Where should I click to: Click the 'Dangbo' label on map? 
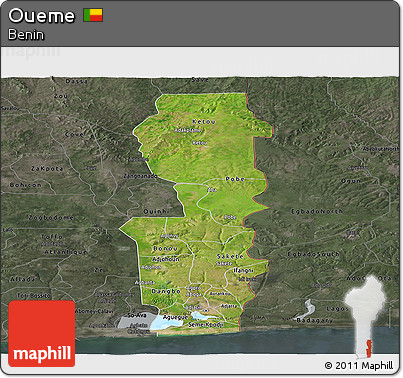(x=166, y=291)
